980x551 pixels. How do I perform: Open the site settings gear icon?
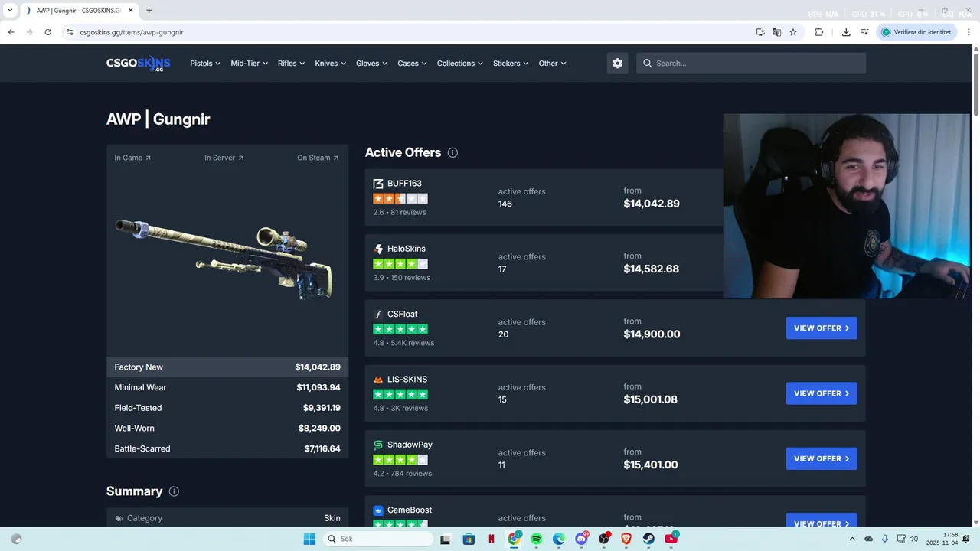(617, 64)
